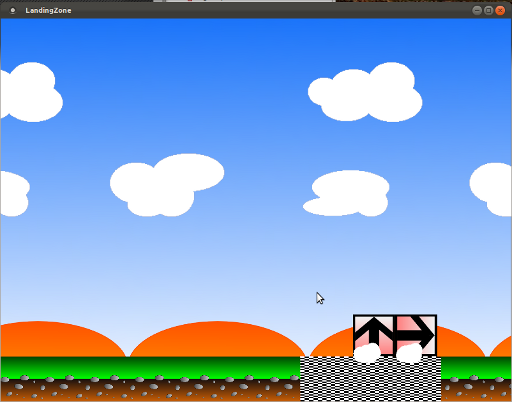Maximize the LandingZone window
Viewport: 512px width, 402px height.
point(488,11)
